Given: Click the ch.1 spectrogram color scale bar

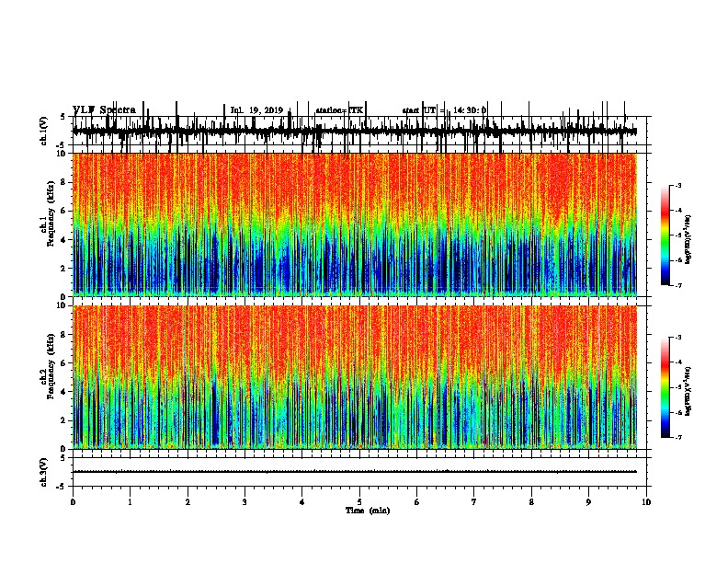Looking at the screenshot, I should click(665, 236).
